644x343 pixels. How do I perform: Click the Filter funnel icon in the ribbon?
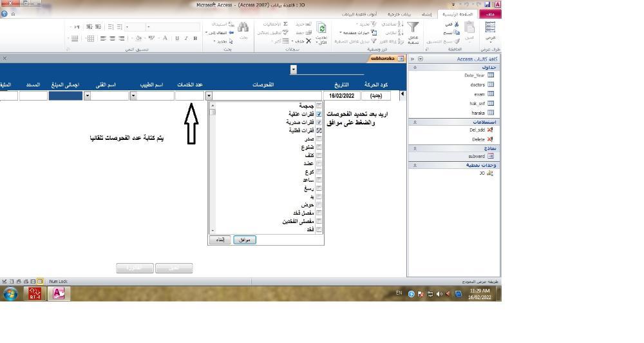coord(413,28)
